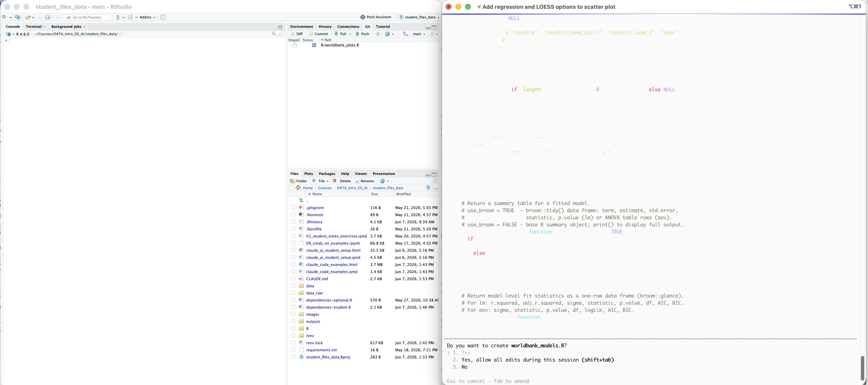Click the Git history clock icon
This screenshot has height=385, width=868.
coord(378,34)
